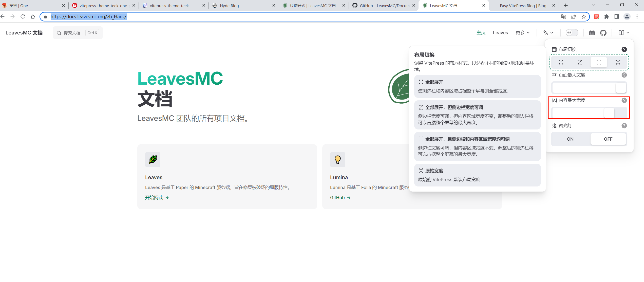Bookmark this page with star
Viewport: 644px width, 282px height.
[584, 17]
